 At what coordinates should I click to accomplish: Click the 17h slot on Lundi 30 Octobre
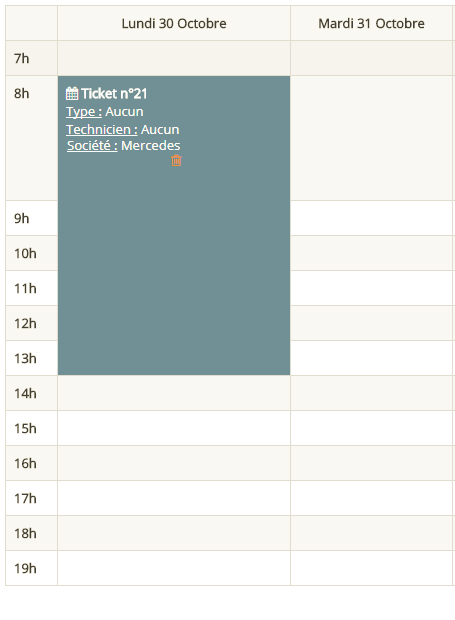[174, 498]
